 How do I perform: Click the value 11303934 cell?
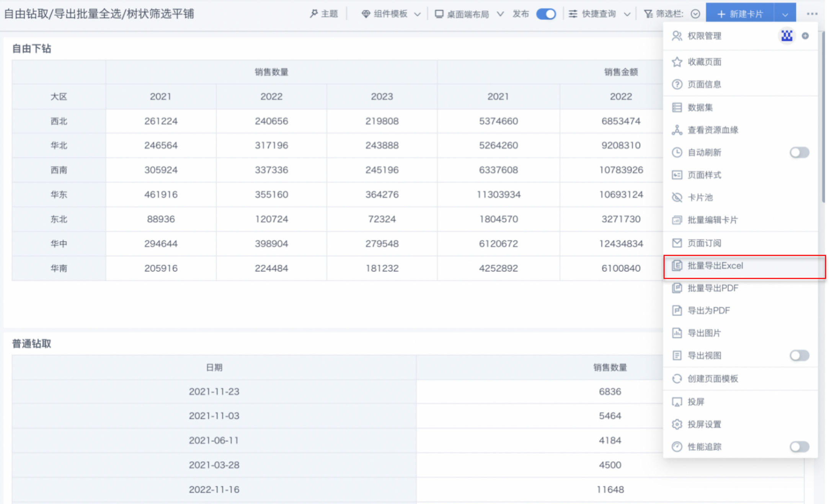click(x=498, y=195)
